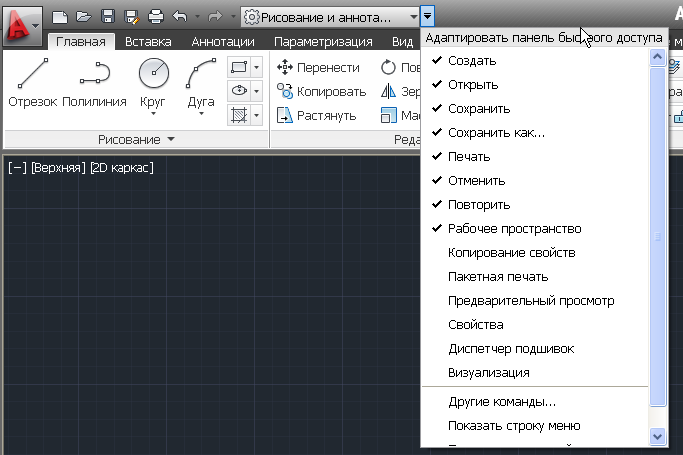
Task: Uncheck Открыть in quick access menu
Action: click(x=535, y=85)
